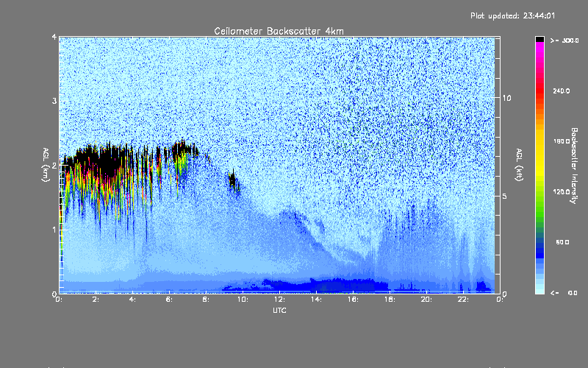Image resolution: width=588 pixels, height=368 pixels.
Task: Click the "8:" UTC hour tick label
Action: [206, 300]
